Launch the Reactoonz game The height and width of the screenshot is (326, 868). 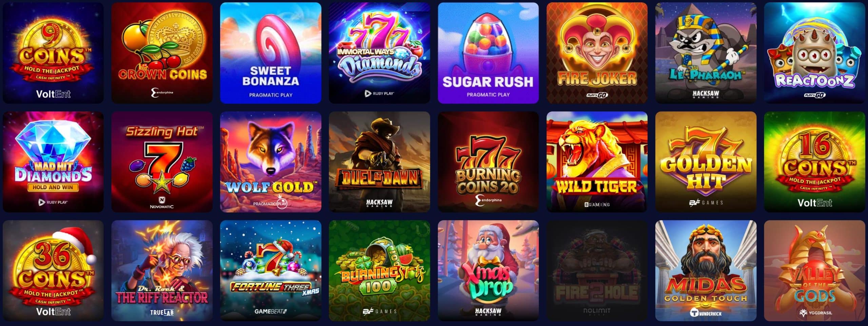(814, 53)
